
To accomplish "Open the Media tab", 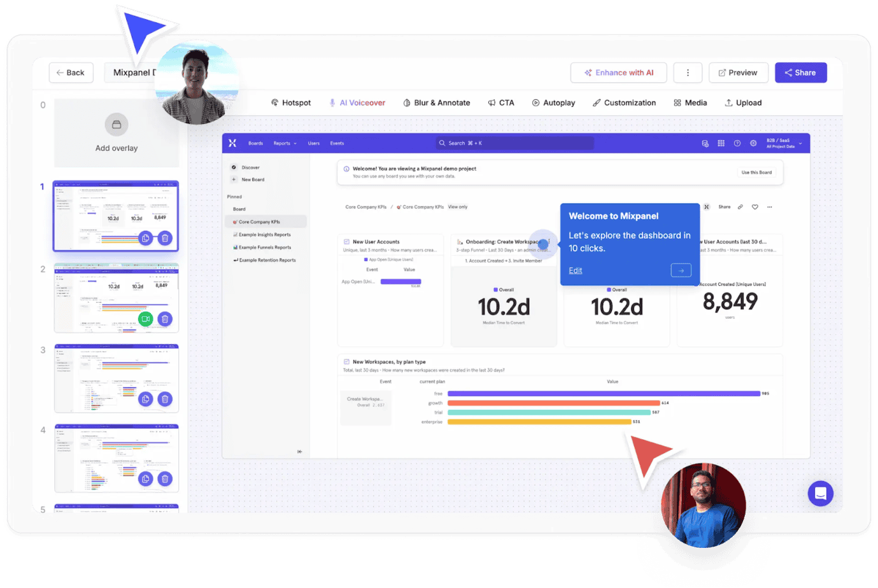I will (x=690, y=102).
